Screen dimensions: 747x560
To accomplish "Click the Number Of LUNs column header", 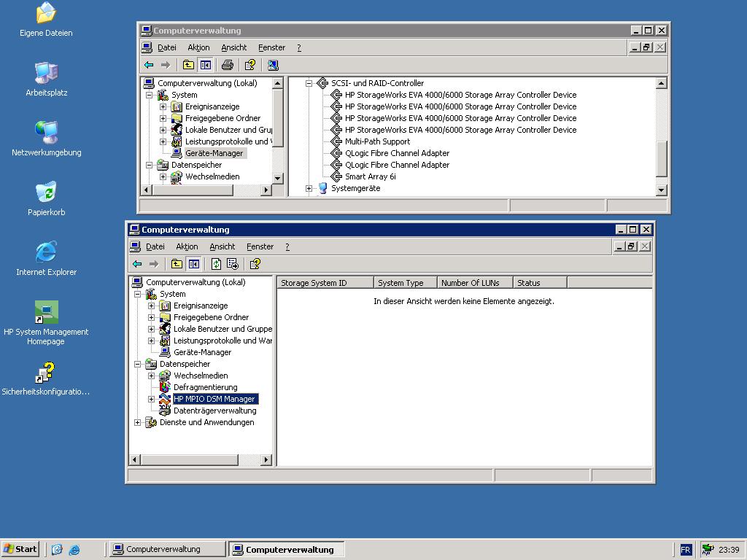I will click(476, 283).
